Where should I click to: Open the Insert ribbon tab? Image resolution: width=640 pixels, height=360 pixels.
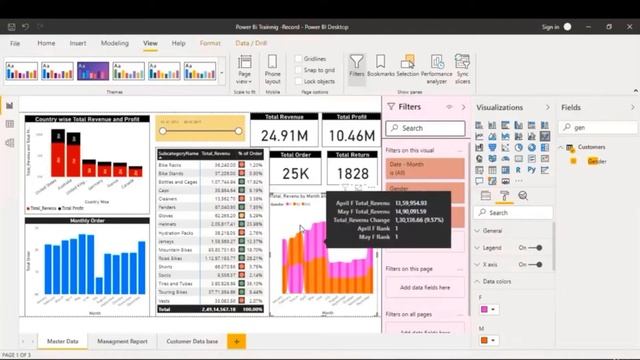tap(78, 43)
